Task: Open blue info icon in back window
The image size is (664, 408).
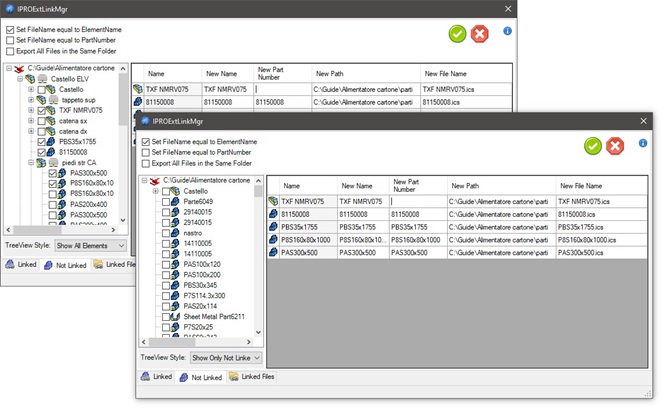Action: tap(507, 31)
